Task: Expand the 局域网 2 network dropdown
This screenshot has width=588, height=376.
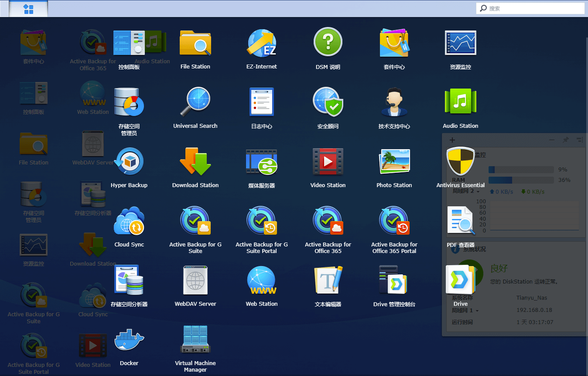Action: [x=478, y=192]
